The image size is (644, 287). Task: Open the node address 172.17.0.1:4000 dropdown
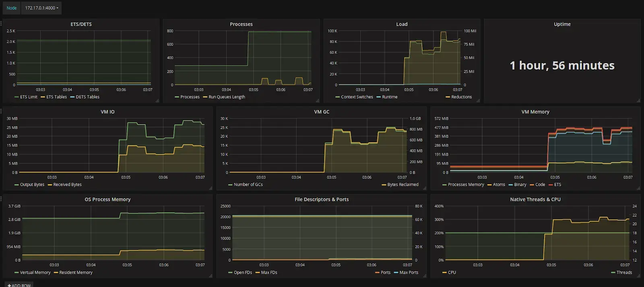click(x=41, y=8)
